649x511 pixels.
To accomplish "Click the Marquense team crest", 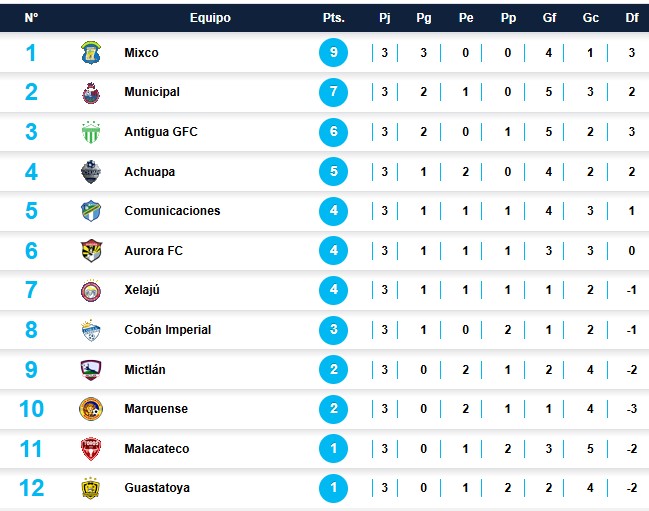I will point(91,409).
